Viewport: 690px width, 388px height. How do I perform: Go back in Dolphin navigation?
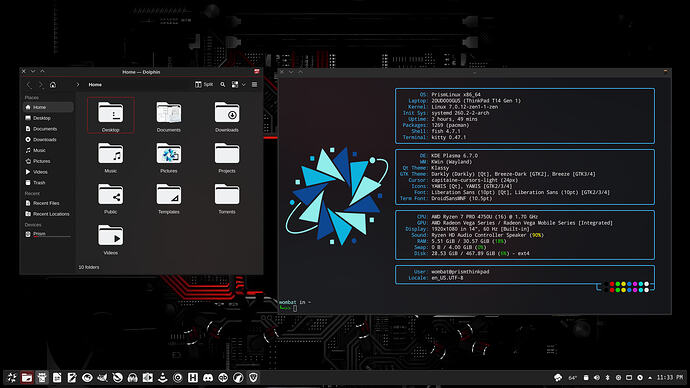(29, 84)
